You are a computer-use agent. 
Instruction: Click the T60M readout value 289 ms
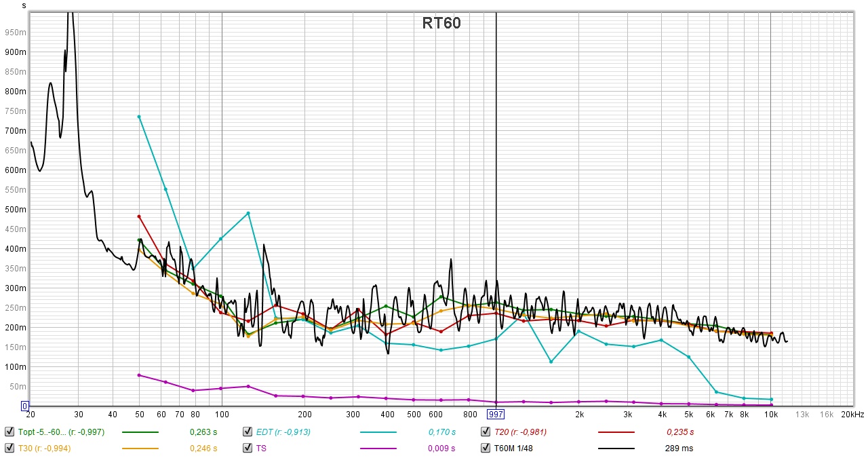coord(678,448)
